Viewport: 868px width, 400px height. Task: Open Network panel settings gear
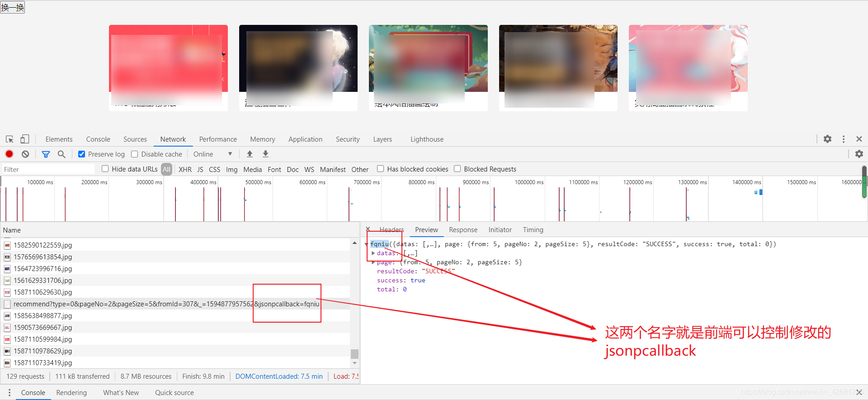point(859,154)
